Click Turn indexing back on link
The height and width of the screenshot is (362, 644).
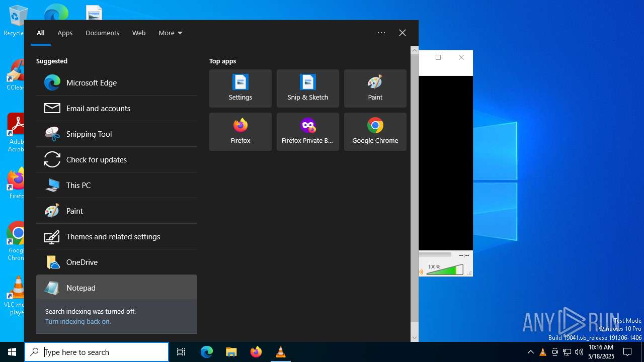coord(78,321)
